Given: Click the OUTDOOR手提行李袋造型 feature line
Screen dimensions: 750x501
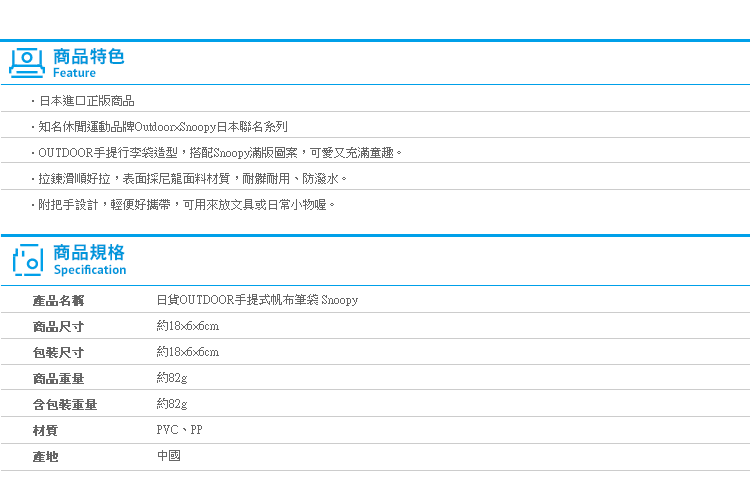Looking at the screenshot, I should click(220, 153).
